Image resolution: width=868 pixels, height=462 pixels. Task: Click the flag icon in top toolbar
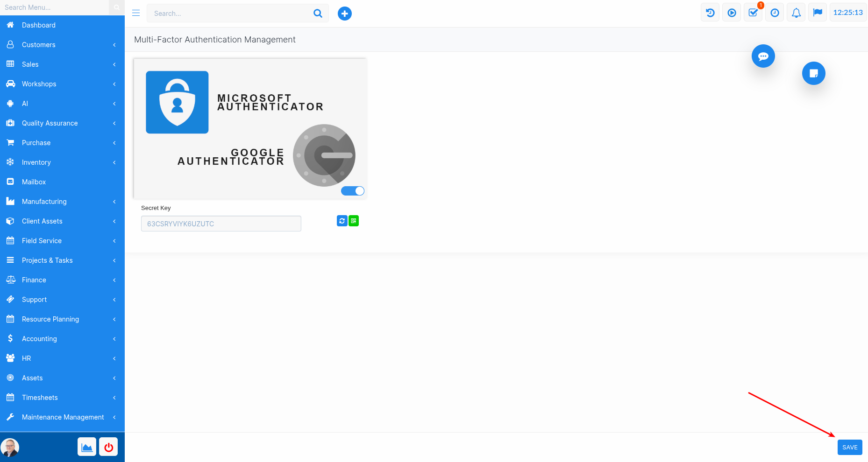818,13
